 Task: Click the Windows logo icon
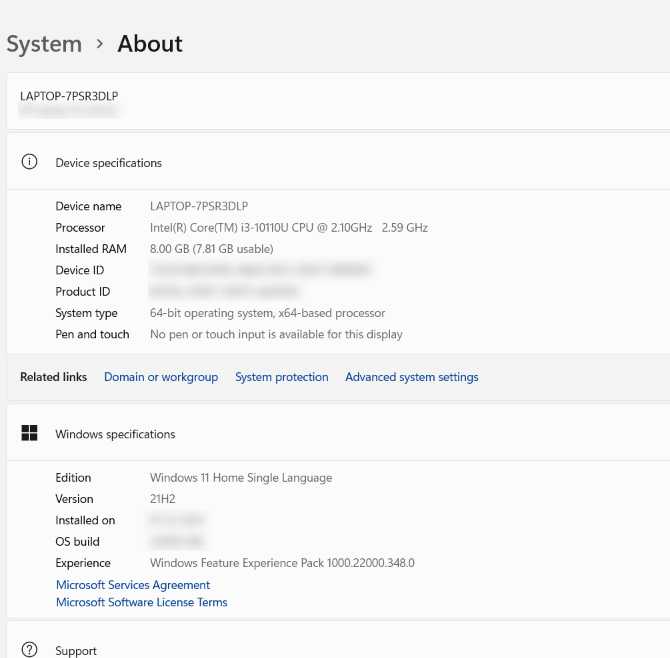[x=29, y=433]
